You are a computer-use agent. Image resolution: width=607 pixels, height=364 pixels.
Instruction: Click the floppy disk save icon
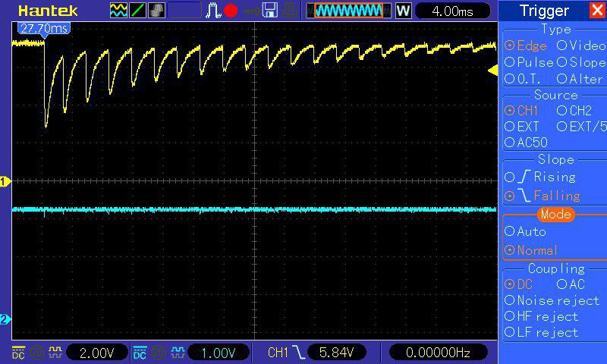click(x=270, y=11)
